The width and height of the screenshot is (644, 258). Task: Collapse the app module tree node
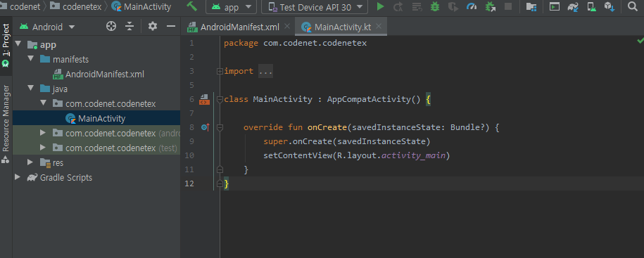coord(18,44)
